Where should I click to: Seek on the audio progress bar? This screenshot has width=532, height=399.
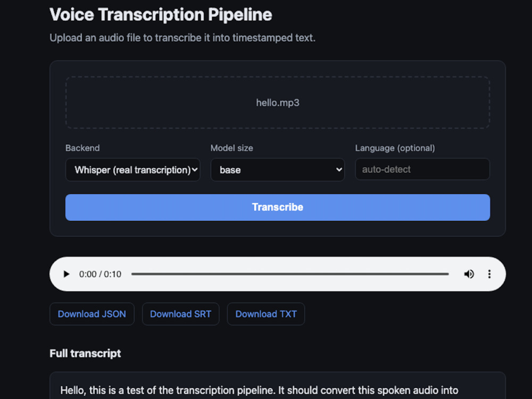(290, 274)
